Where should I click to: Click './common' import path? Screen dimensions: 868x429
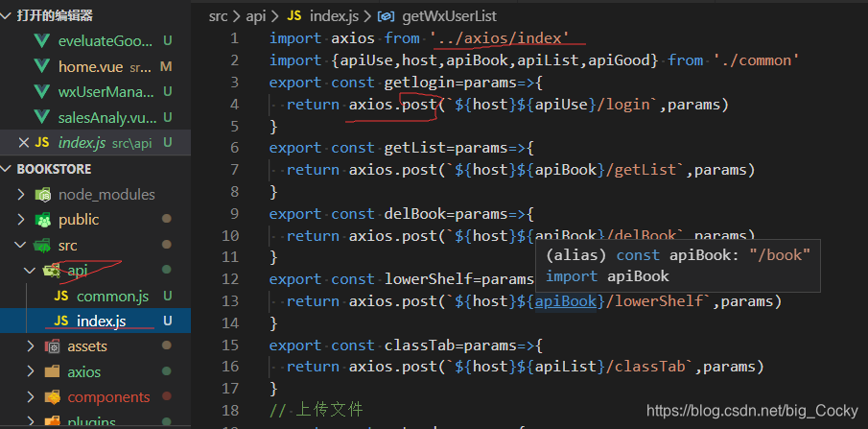[756, 60]
